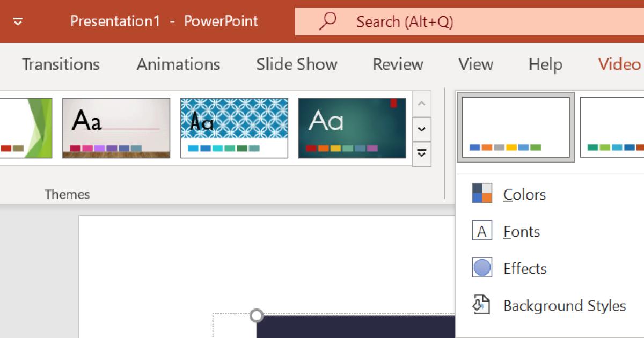Apply the blue patterned theme

pyautogui.click(x=234, y=128)
